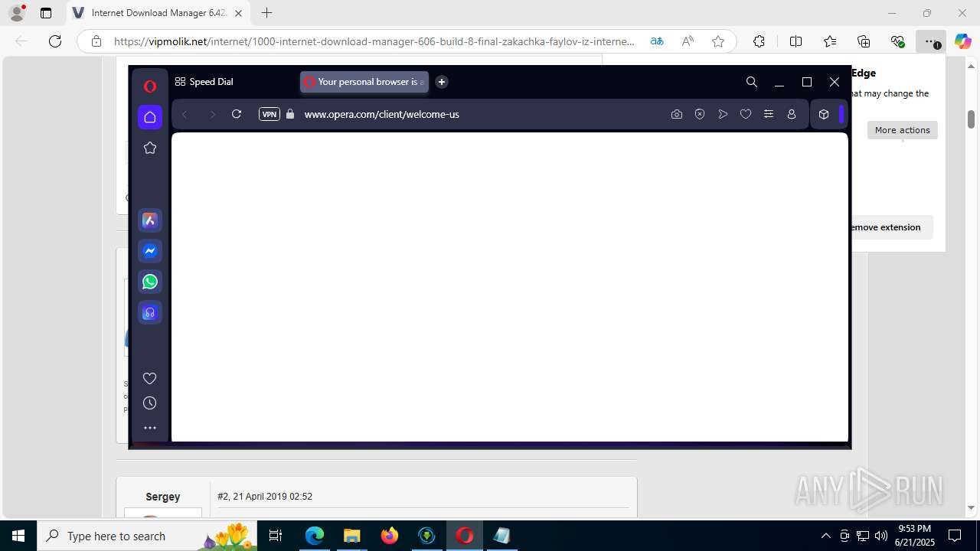Open Pinboards heart in Opera sidebar
Screen dimensions: 980x551
click(150, 378)
